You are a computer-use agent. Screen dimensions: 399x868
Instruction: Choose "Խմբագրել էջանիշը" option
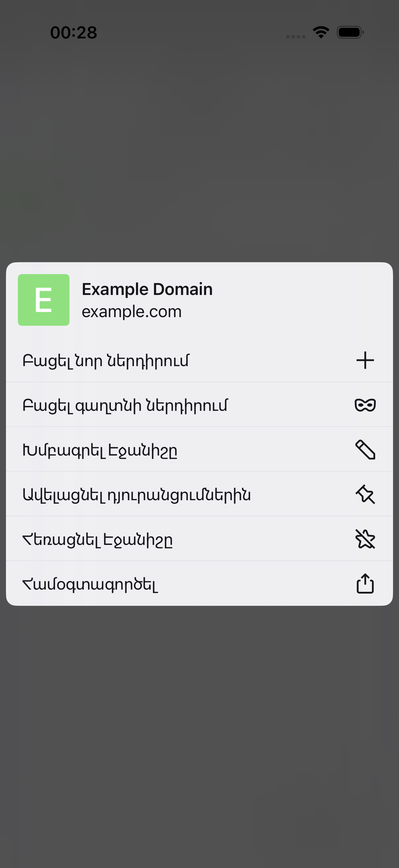[199, 450]
